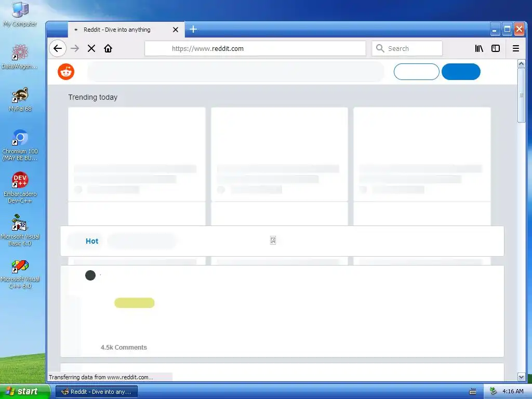Screen dimensions: 532x399
Task: Click the solid blue sign up button
Action: (461, 72)
